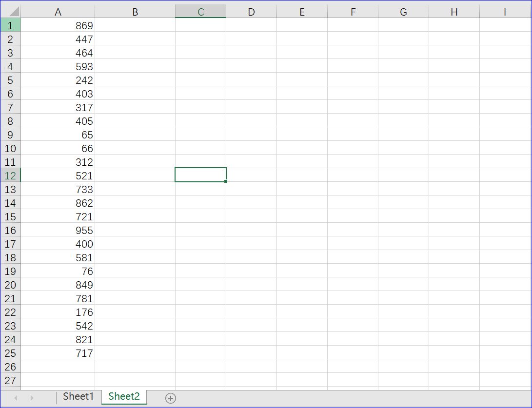The height and width of the screenshot is (408, 532).
Task: Click cell containing 464
Action: [x=58, y=53]
